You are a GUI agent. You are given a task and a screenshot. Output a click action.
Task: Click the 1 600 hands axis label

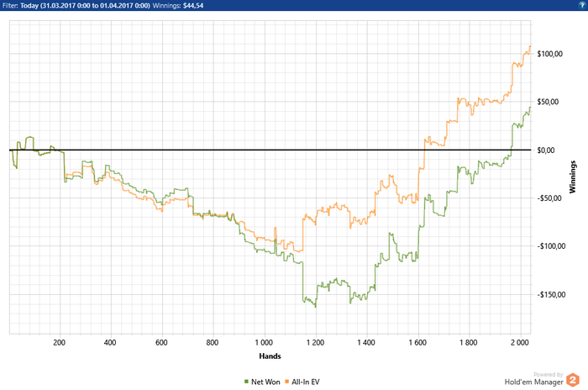pyautogui.click(x=417, y=342)
